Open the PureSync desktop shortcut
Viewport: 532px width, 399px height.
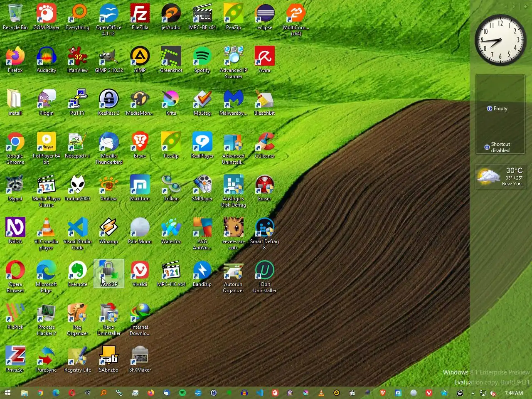(47, 360)
